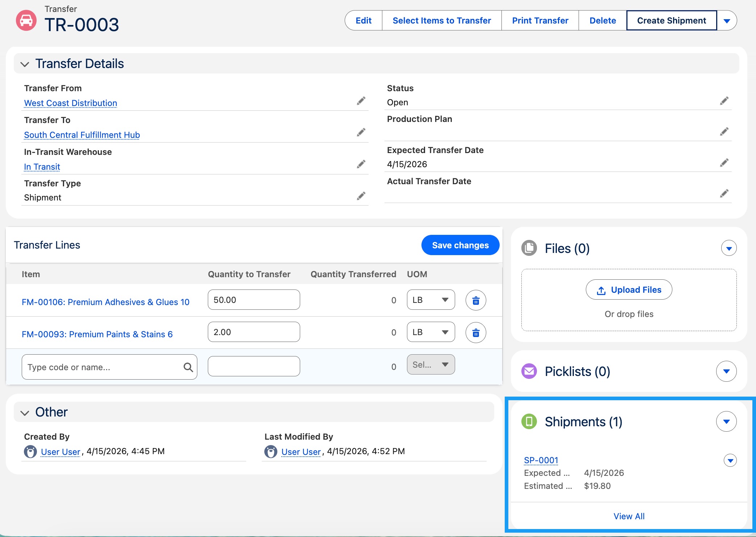756x537 pixels.
Task: Click Shipments (1) heading link
Action: pos(583,422)
